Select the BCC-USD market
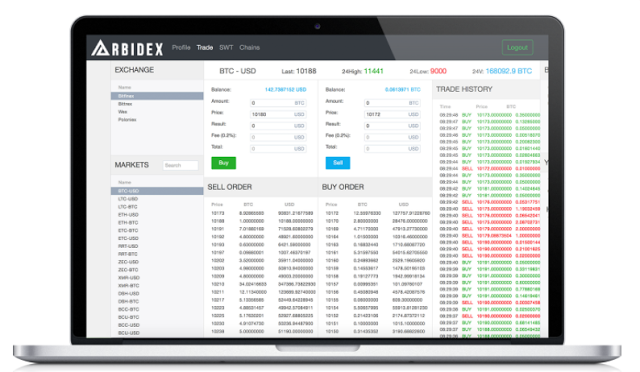 point(157,325)
